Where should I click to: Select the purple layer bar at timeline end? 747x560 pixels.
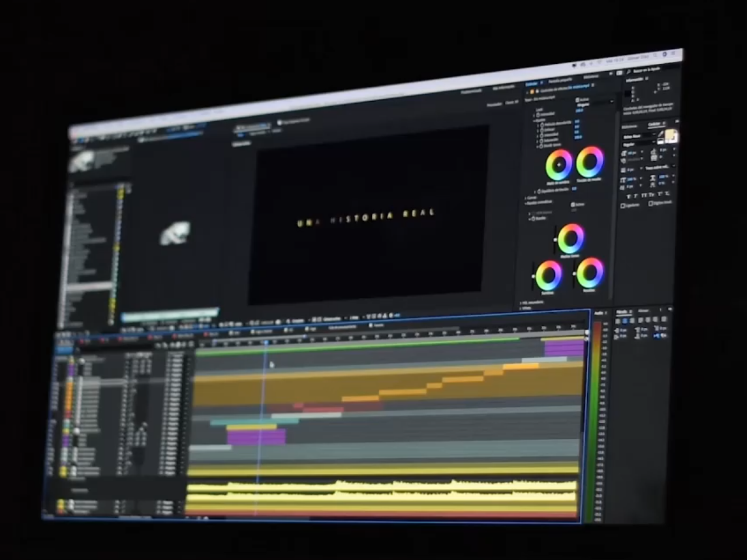[564, 348]
